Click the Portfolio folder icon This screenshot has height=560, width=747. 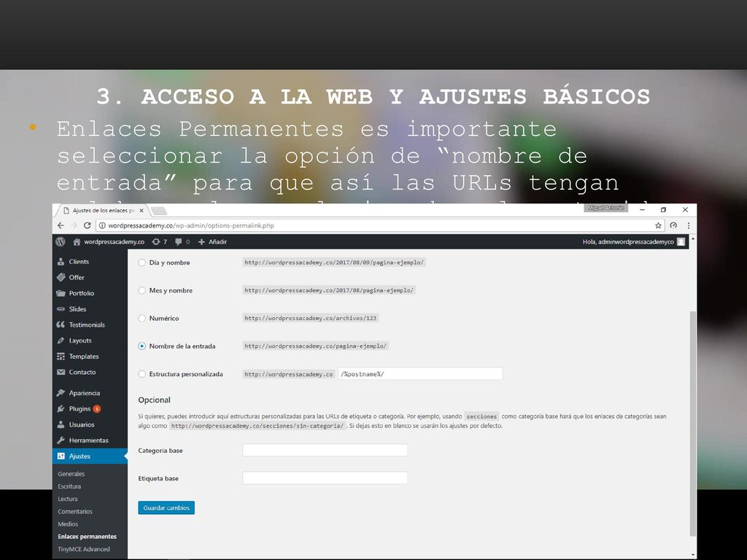[x=61, y=293]
